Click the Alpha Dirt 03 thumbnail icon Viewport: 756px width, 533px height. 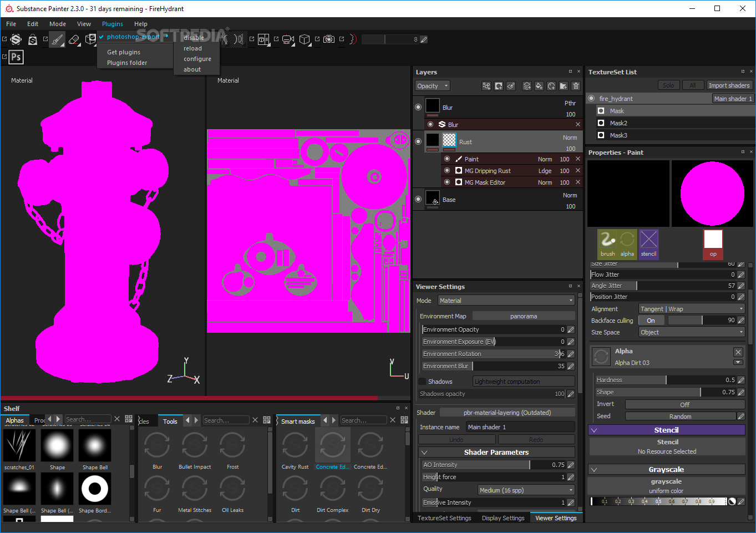point(601,357)
